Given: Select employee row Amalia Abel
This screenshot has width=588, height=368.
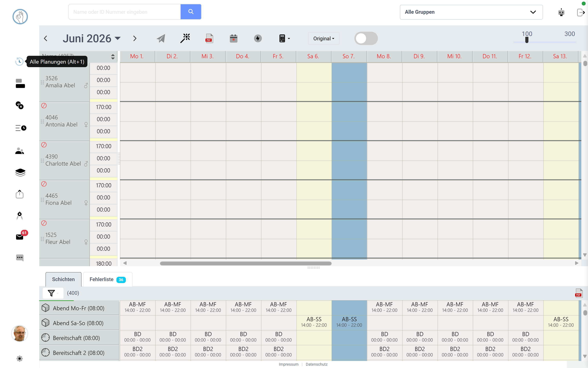Looking at the screenshot, I should [64, 82].
